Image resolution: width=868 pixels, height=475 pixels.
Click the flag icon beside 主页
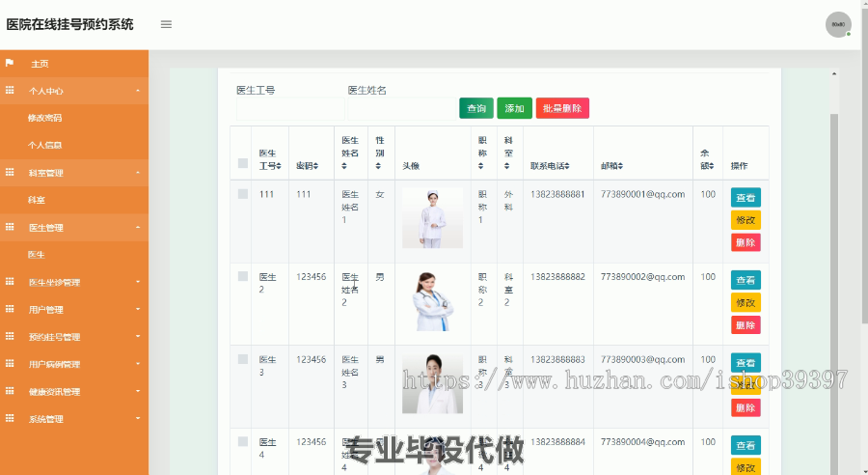tap(10, 63)
